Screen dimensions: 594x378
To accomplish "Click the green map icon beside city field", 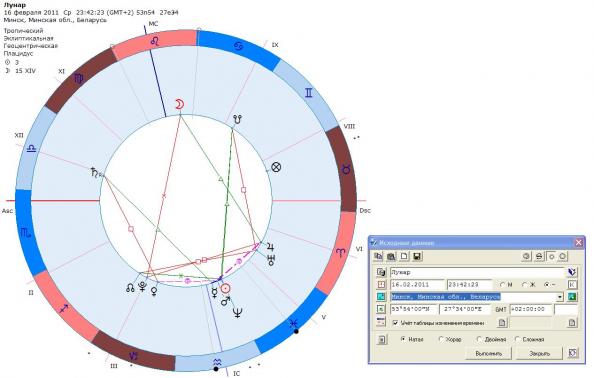I will pos(572,297).
